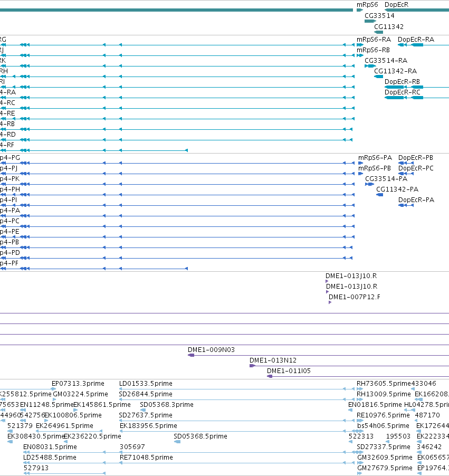Select EST GM03224.5prime
This screenshot has width=449, height=476.
(x=80, y=394)
